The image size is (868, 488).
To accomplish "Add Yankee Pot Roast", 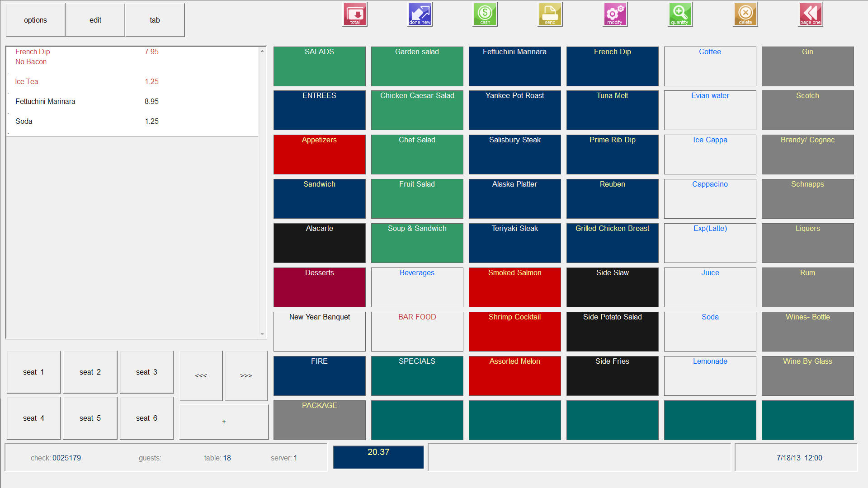I will (515, 110).
